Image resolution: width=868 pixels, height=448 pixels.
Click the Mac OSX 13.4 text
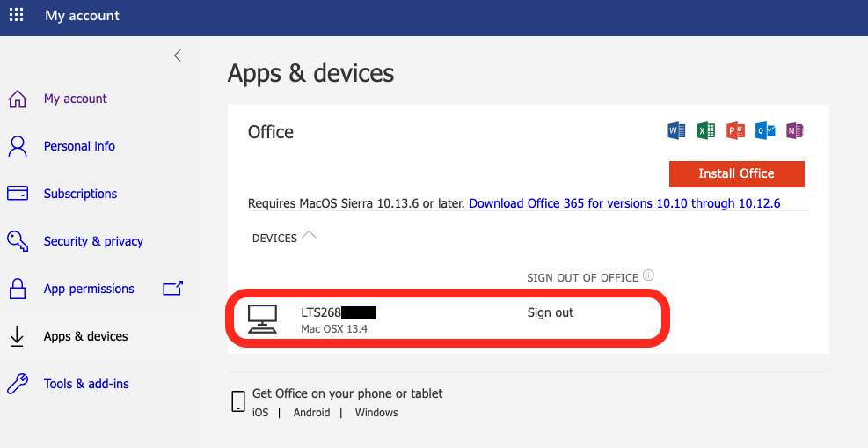(334, 329)
